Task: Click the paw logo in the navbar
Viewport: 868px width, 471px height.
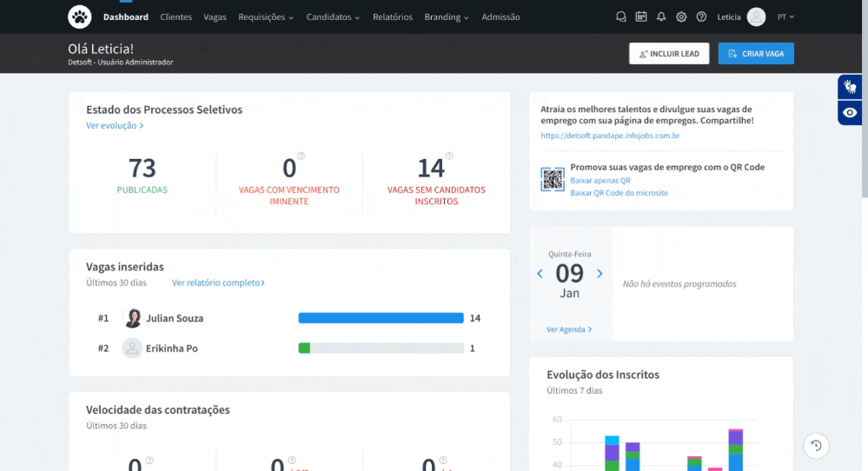Action: tap(80, 17)
